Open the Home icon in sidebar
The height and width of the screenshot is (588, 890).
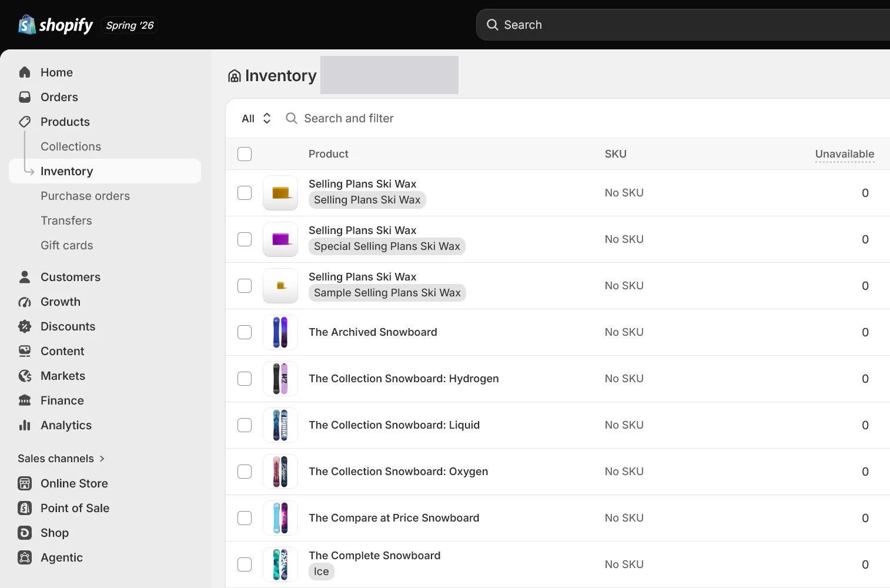pos(25,72)
